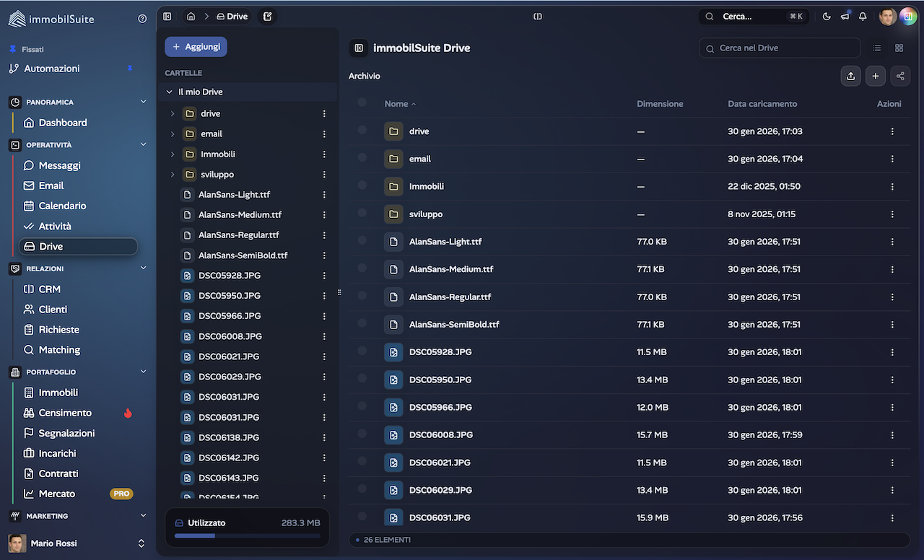Open Calendario in the sidebar
924x560 pixels.
pos(62,206)
